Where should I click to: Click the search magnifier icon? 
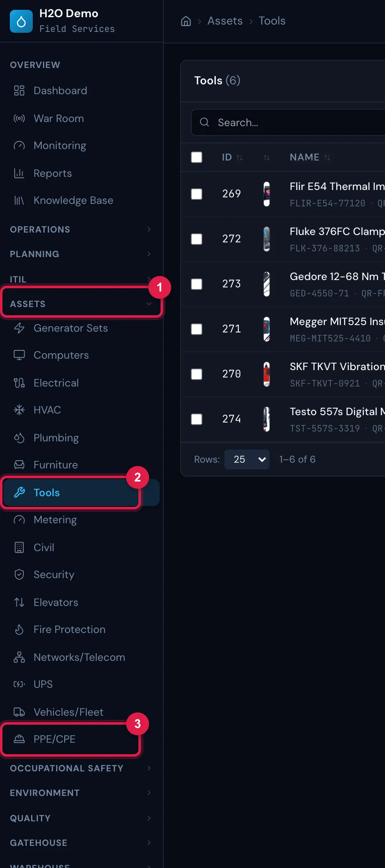(x=204, y=122)
